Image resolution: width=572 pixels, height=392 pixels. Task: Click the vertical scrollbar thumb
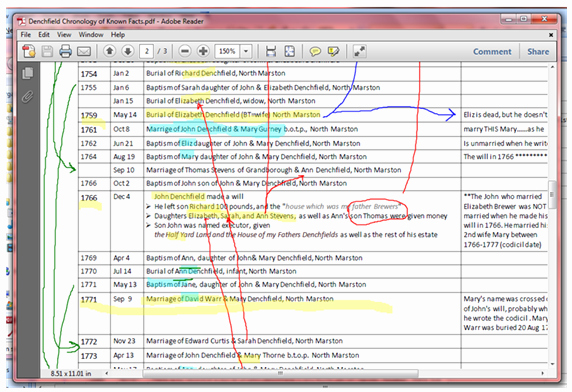point(552,194)
